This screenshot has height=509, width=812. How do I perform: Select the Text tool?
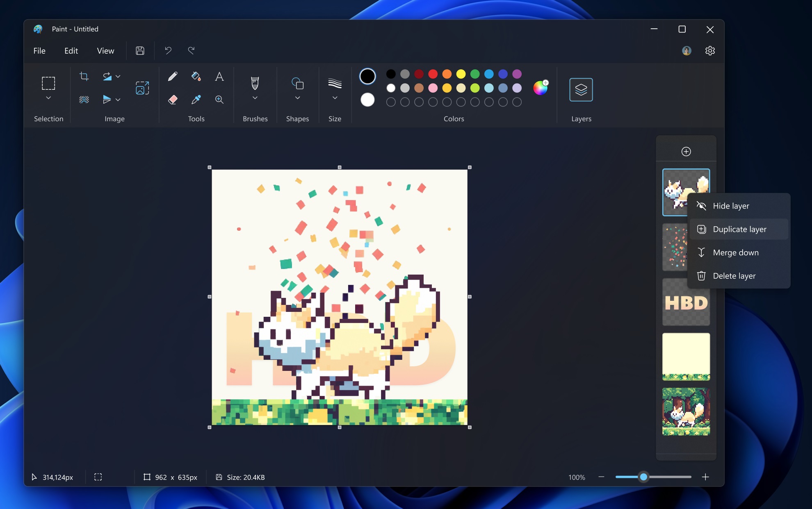pyautogui.click(x=219, y=76)
